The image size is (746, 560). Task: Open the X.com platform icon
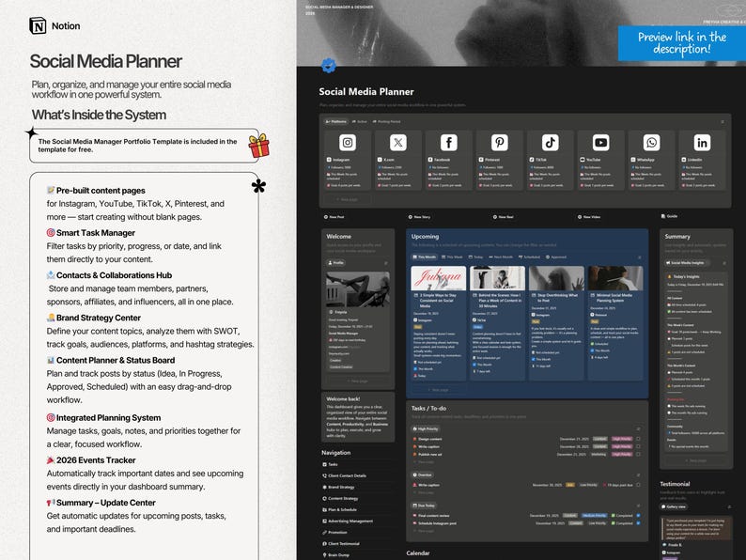click(397, 142)
